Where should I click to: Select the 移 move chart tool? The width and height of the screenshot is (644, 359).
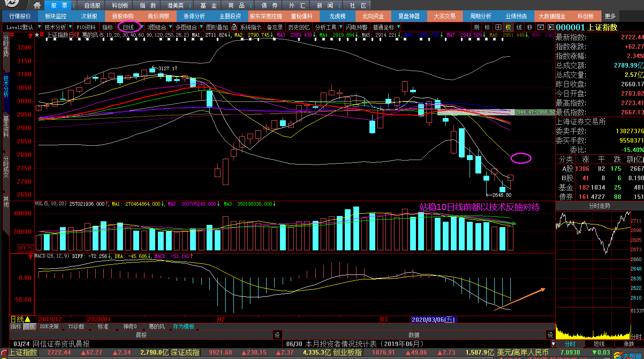pyautogui.click(x=530, y=27)
